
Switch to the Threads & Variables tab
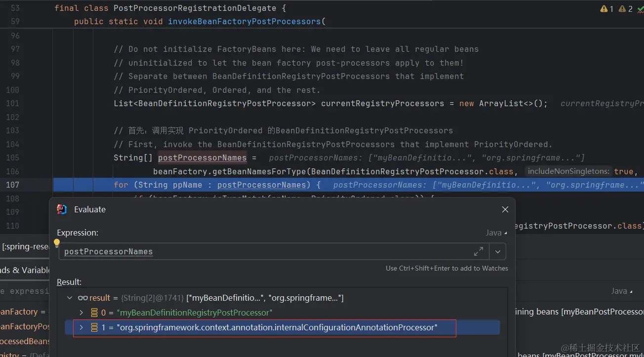click(x=25, y=270)
